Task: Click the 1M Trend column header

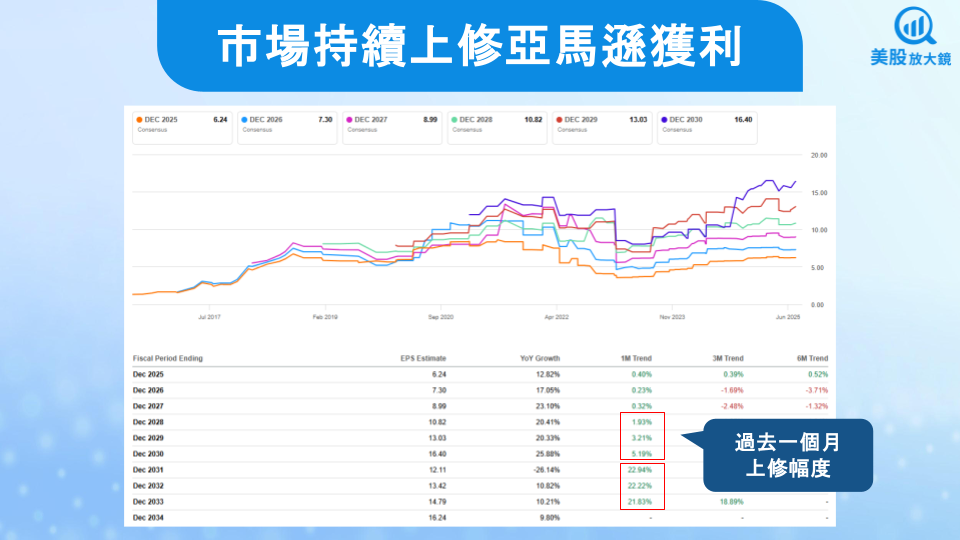Action: click(x=636, y=358)
